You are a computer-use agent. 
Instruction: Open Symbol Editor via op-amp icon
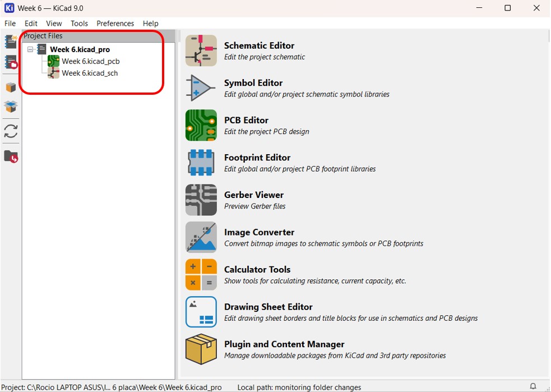[x=201, y=88]
